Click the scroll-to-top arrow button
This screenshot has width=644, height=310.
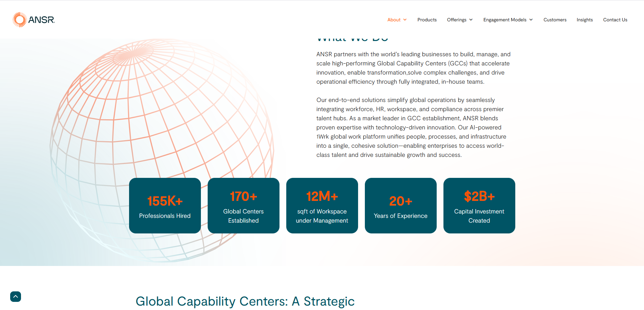tap(16, 296)
